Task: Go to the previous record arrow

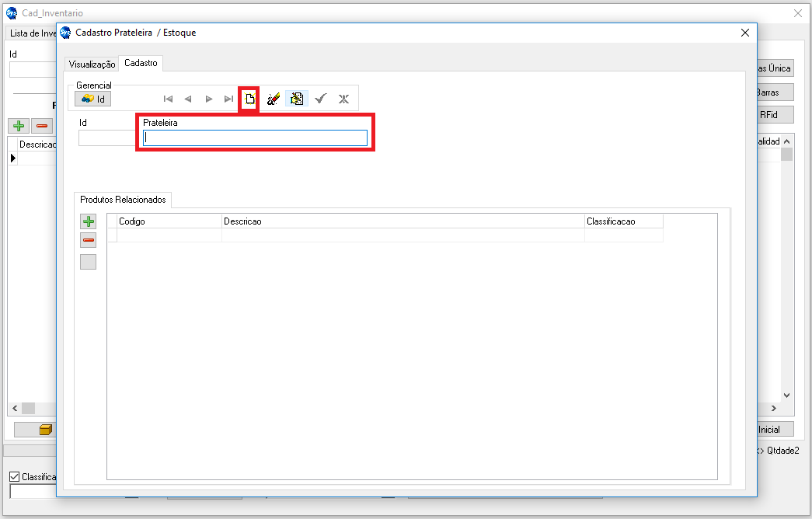Action: tap(187, 99)
